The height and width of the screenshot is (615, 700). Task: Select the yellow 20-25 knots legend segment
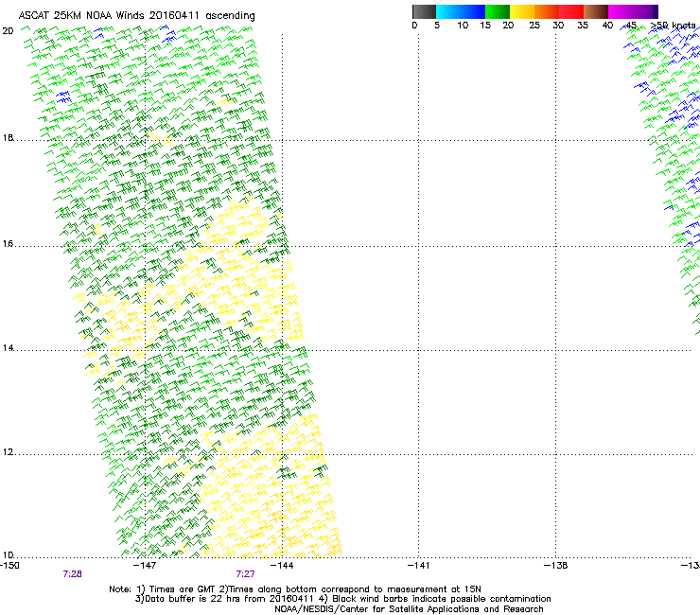pyautogui.click(x=522, y=11)
